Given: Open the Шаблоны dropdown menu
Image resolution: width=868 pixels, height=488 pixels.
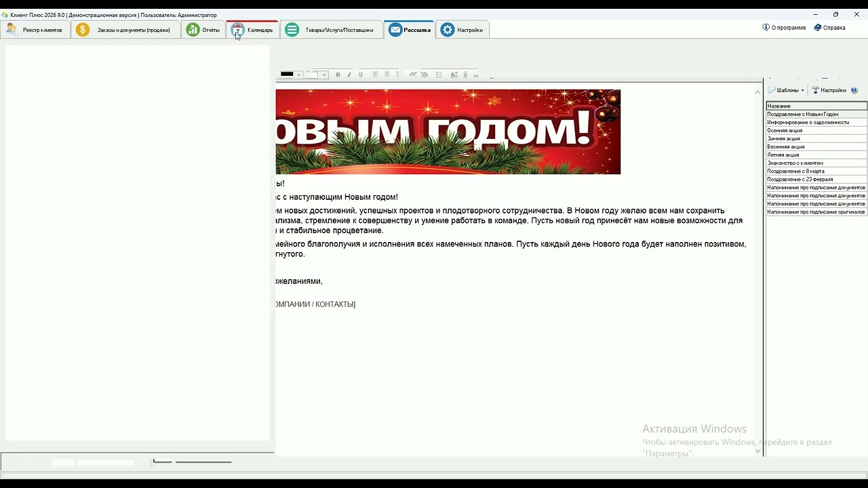Looking at the screenshot, I should click(786, 90).
